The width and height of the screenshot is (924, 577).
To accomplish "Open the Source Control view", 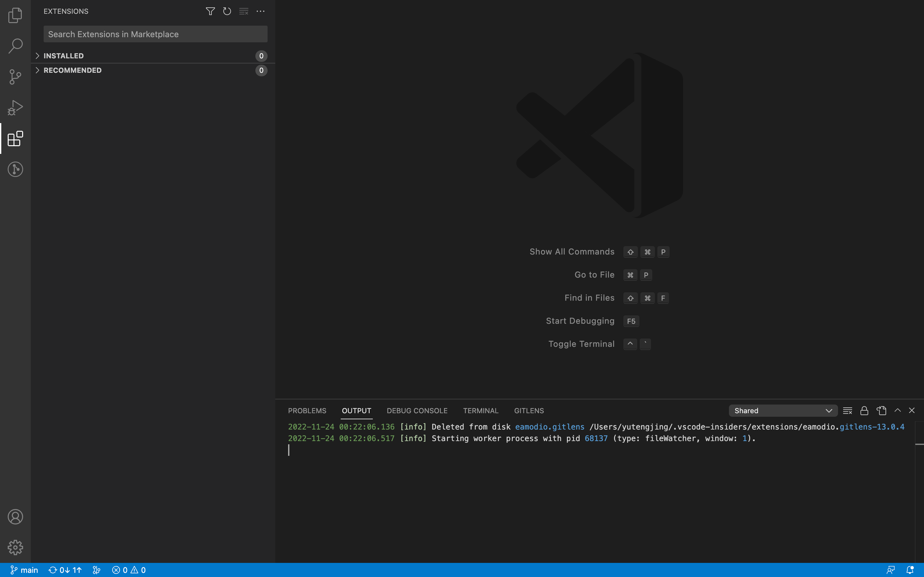I will point(15,77).
